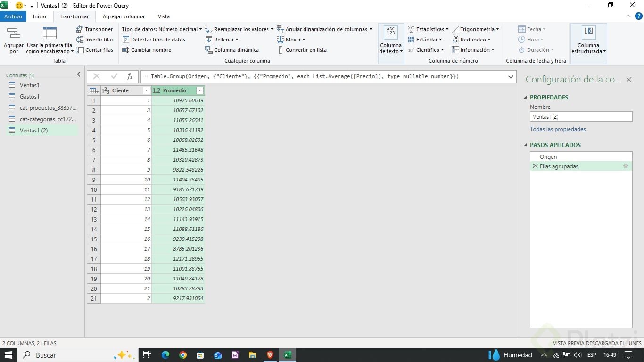The image size is (644, 362).
Task: Collapse the Consultas pane
Action: [79, 74]
